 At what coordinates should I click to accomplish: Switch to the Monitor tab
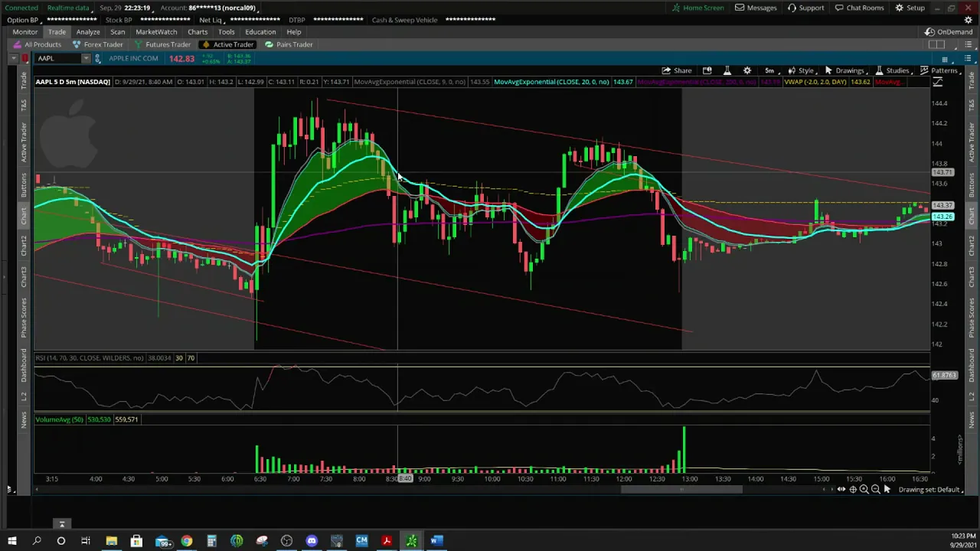pyautogui.click(x=25, y=32)
